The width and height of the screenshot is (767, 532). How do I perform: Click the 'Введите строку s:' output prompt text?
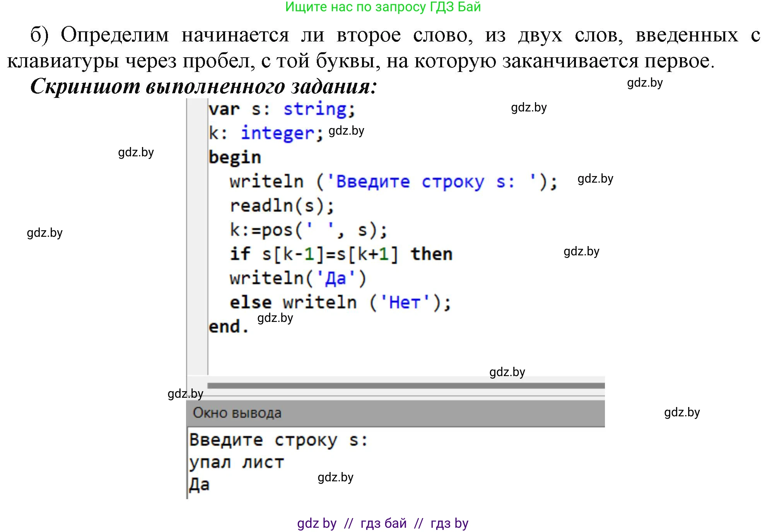(x=278, y=440)
